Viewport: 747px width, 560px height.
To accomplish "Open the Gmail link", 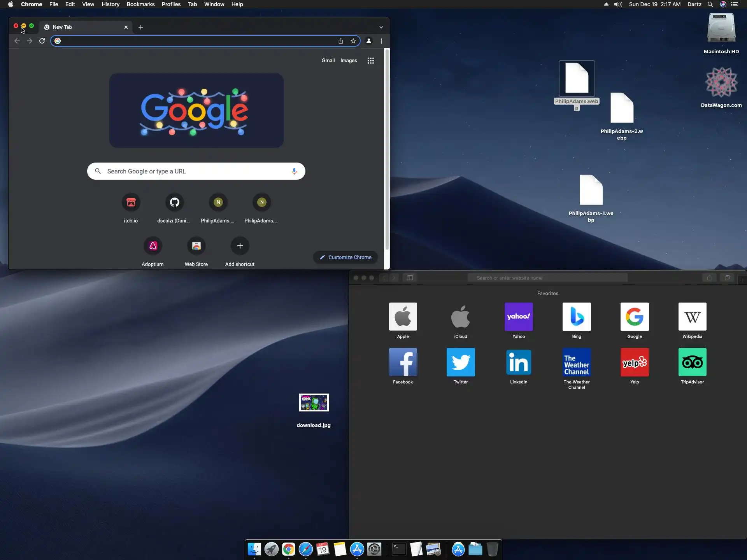I will pos(328,61).
